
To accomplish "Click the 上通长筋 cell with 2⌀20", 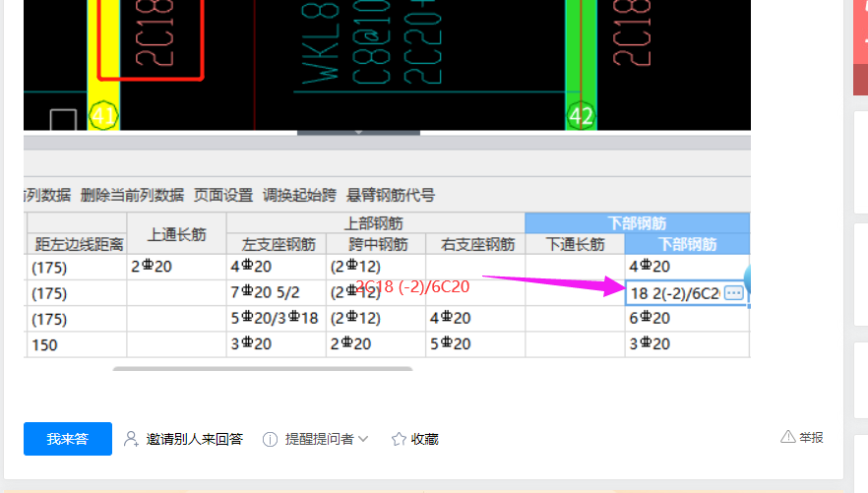I will tap(176, 267).
